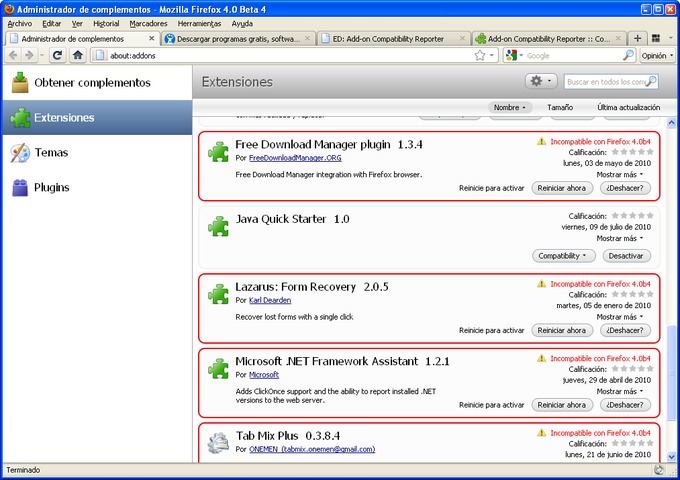Click warning icon on Microsoft .NET Framework

[542, 358]
